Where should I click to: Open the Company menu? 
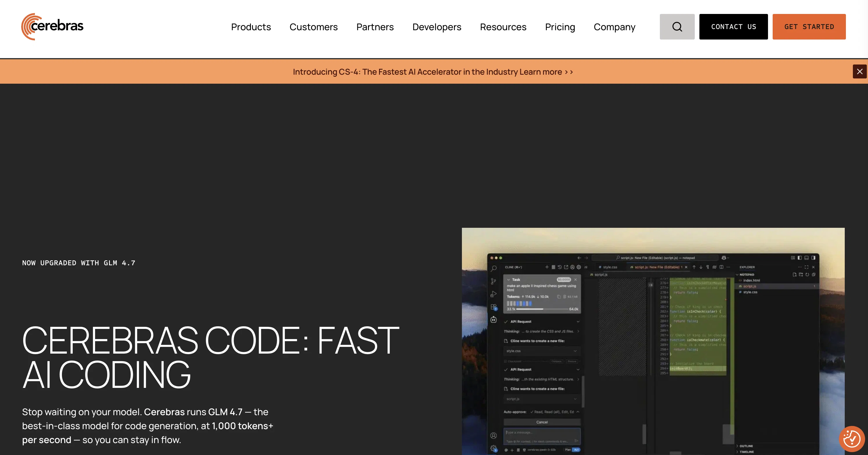[614, 27]
